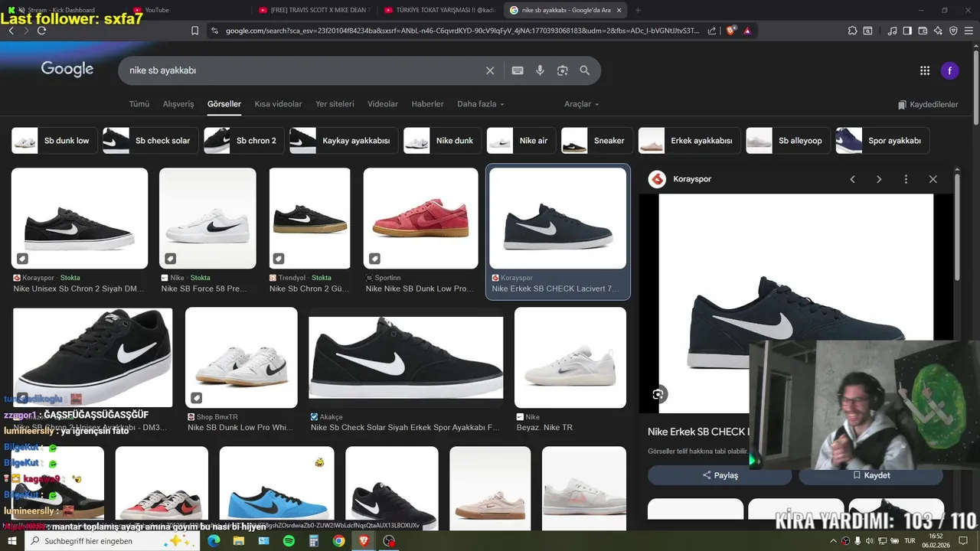980x551 pixels.
Task: Open Brave browser from the taskbar
Action: click(364, 541)
